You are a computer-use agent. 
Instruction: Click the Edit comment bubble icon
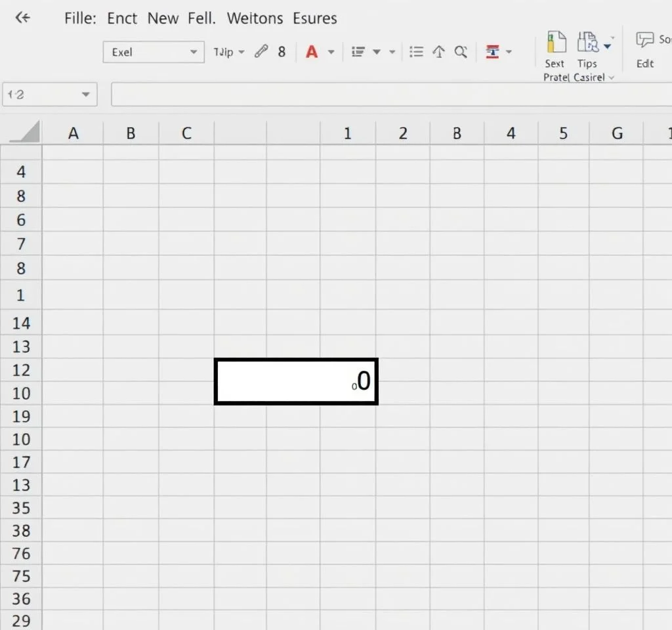pos(645,41)
